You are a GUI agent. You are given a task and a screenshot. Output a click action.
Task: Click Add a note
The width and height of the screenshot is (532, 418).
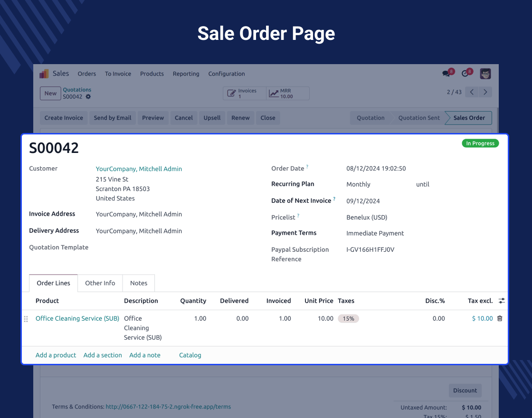(145, 355)
